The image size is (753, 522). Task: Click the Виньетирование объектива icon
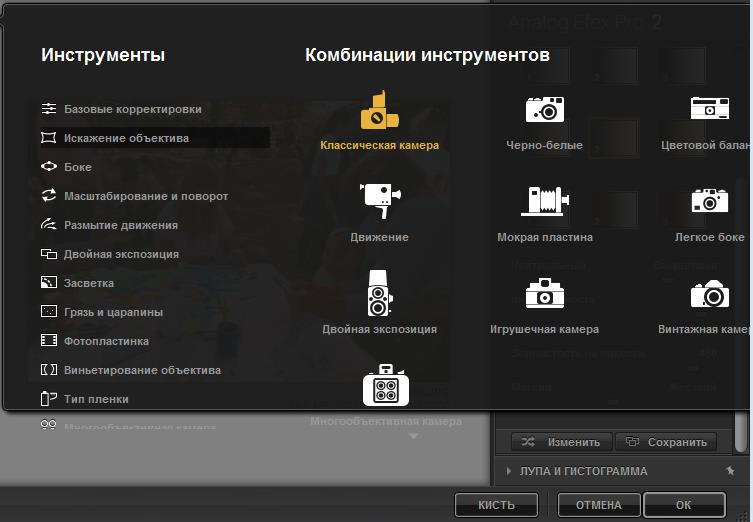point(49,369)
